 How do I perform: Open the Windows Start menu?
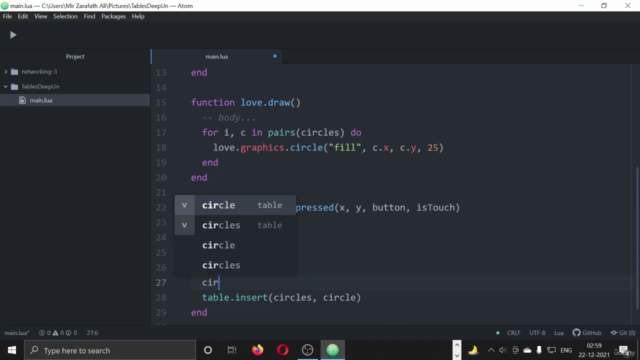[12, 350]
